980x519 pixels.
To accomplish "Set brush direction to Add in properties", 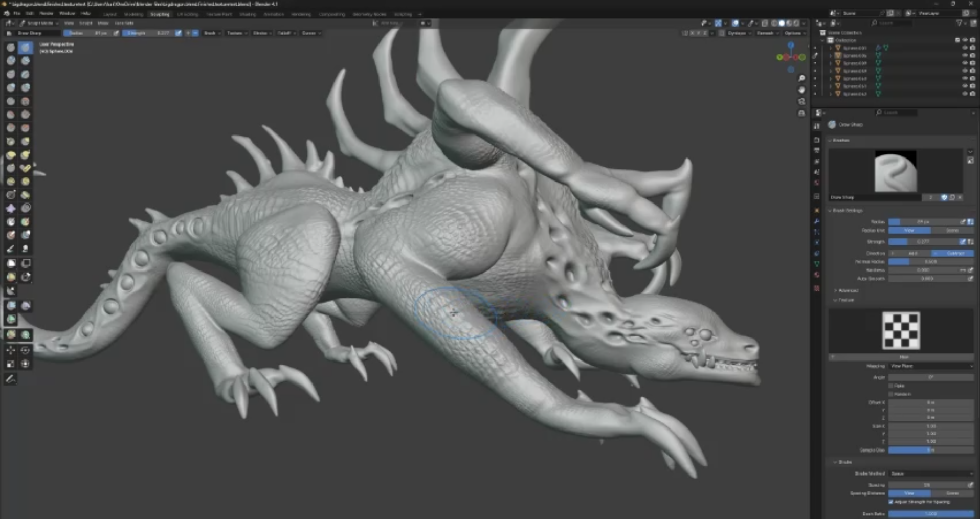I will pos(909,253).
